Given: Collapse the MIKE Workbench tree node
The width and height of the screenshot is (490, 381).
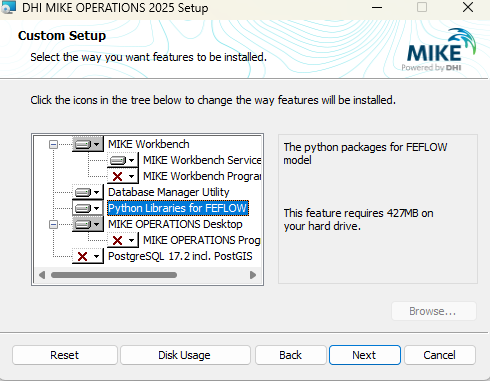Looking at the screenshot, I should tap(53, 144).
